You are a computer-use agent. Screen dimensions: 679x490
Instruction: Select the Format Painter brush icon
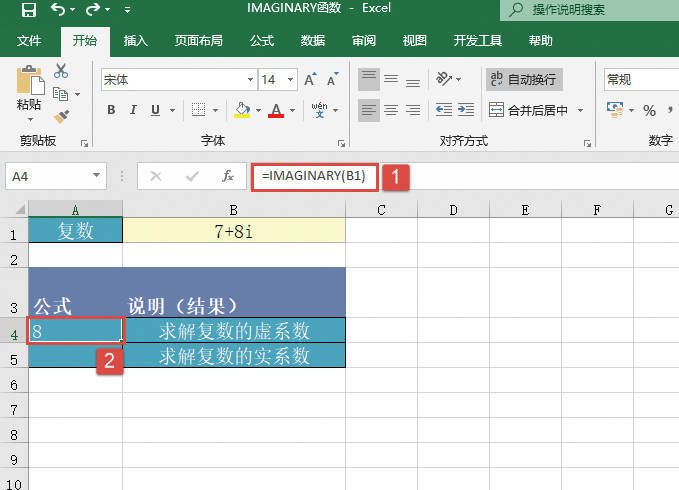click(61, 116)
